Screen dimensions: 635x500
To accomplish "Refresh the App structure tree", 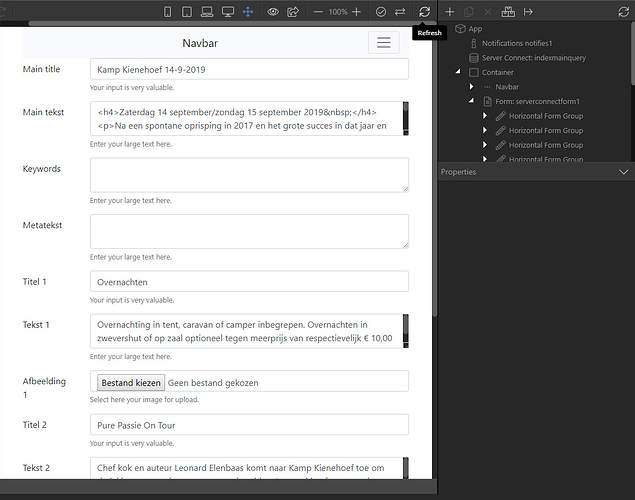I will [x=624, y=12].
